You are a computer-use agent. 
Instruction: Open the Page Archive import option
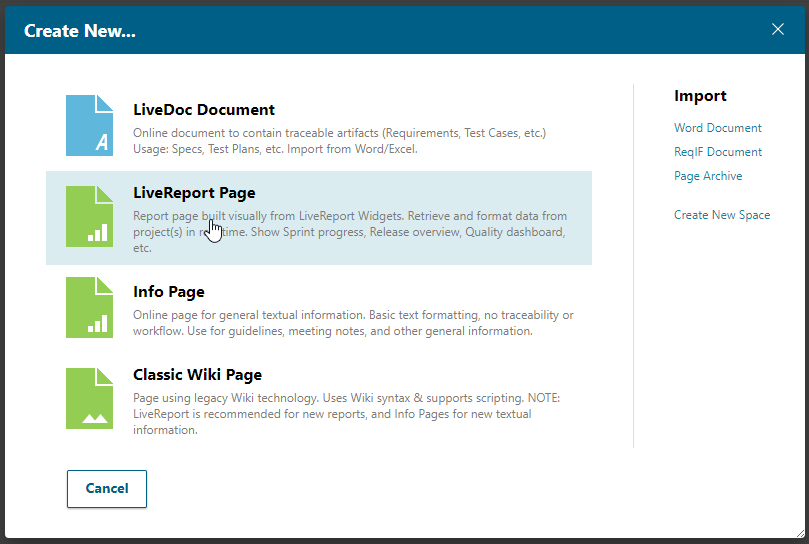[708, 176]
